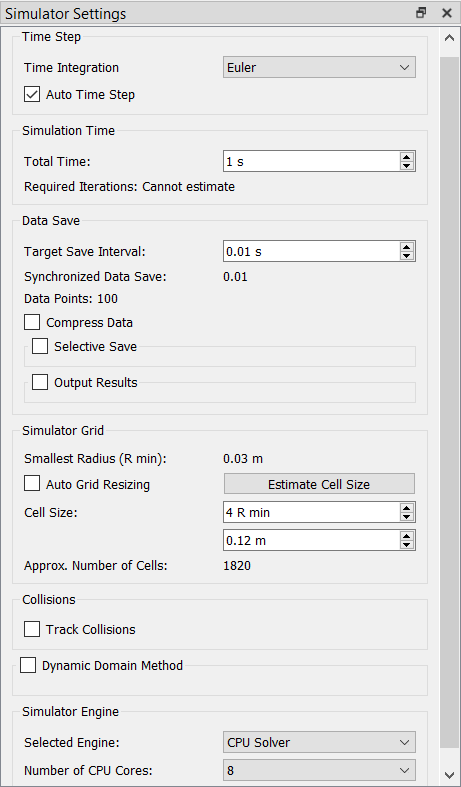Enable Compress Data checkbox
This screenshot has width=461, height=787.
[32, 322]
